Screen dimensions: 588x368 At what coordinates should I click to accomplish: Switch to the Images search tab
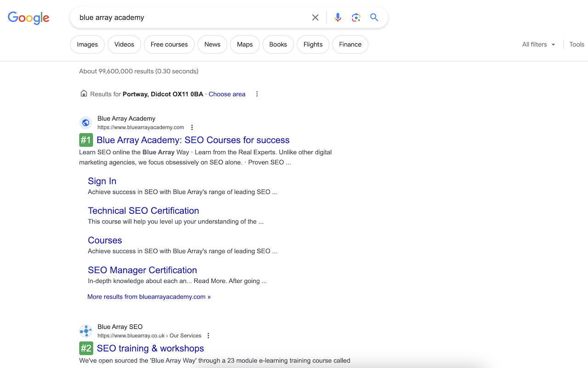click(x=87, y=44)
